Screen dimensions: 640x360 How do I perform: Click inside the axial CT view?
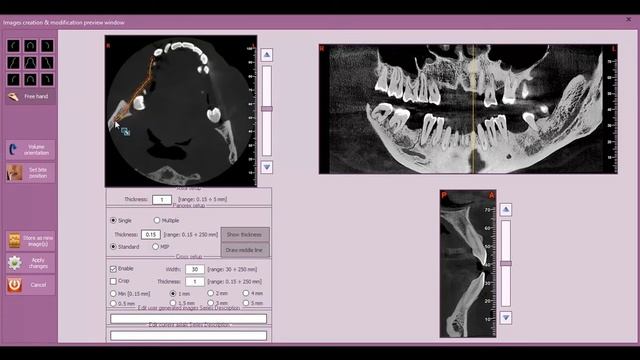click(x=181, y=111)
